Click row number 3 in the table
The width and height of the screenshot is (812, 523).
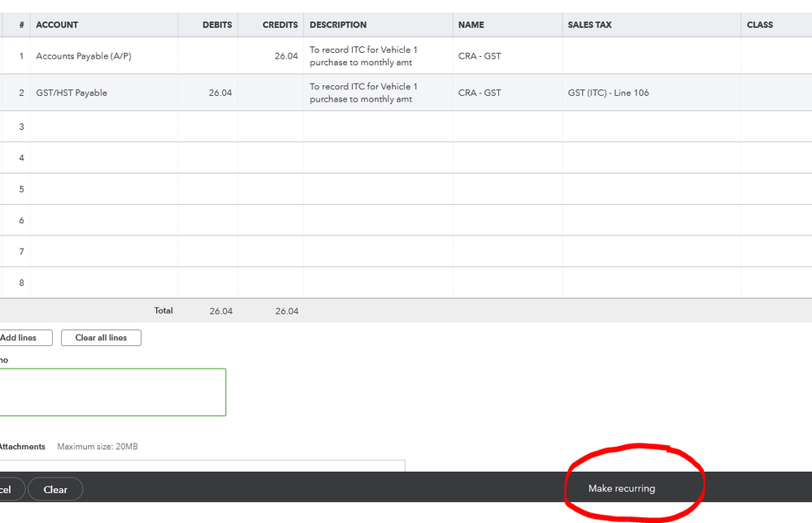21,127
